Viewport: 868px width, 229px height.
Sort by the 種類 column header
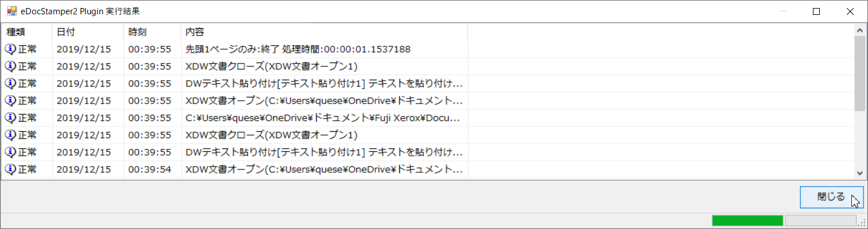tap(27, 32)
